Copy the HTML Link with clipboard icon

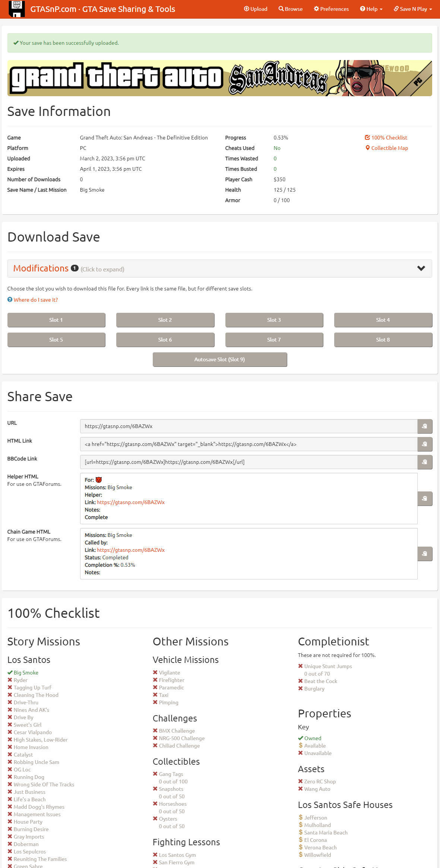point(425,444)
